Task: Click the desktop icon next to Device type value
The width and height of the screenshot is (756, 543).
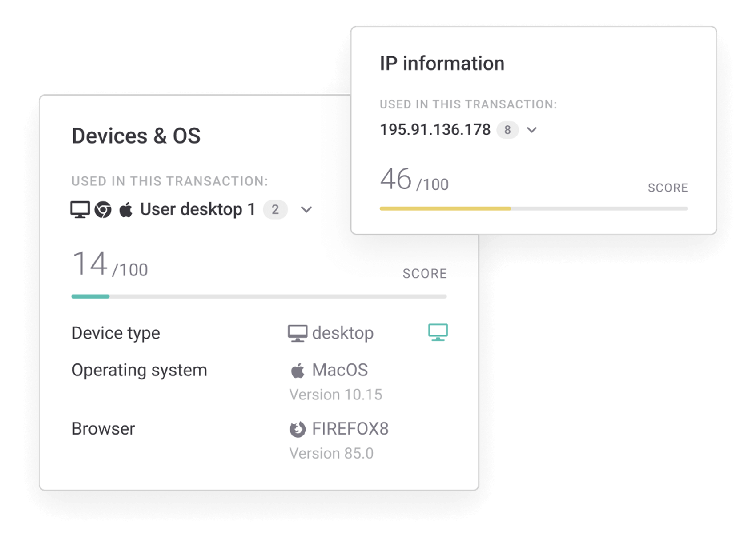Action: pyautogui.click(x=298, y=332)
